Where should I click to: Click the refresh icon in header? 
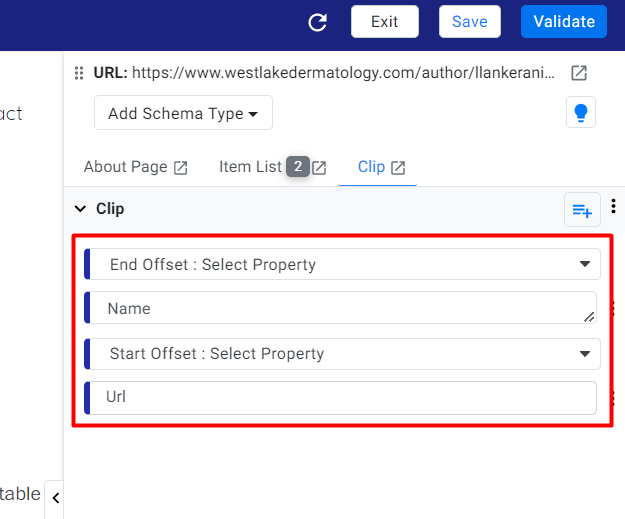click(x=318, y=22)
